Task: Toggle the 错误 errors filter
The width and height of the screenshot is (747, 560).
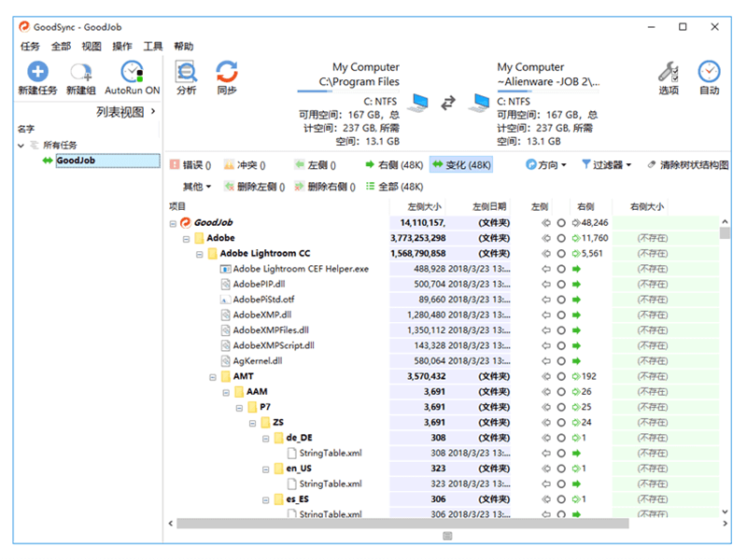Action: 187,165
